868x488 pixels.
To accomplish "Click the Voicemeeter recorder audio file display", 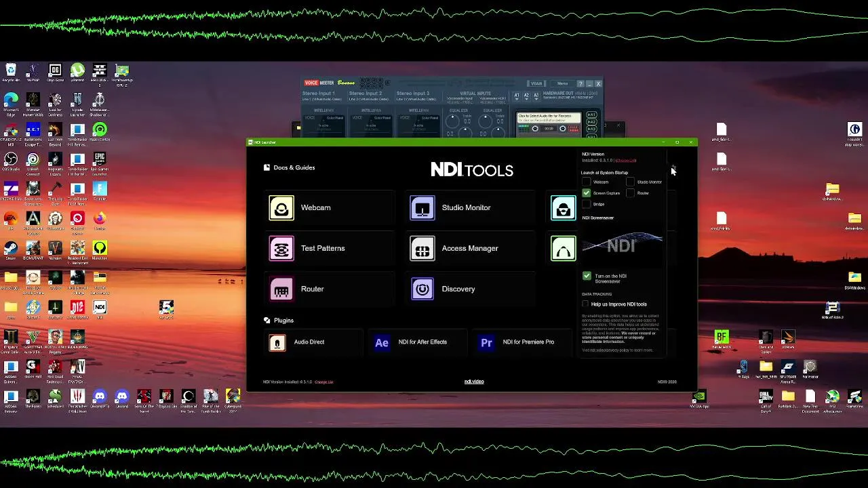I will point(549,119).
